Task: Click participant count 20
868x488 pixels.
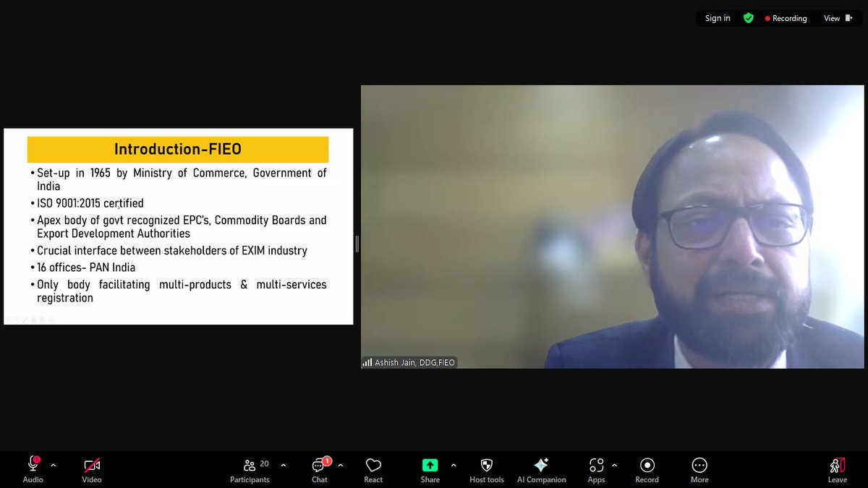Action: [x=264, y=463]
